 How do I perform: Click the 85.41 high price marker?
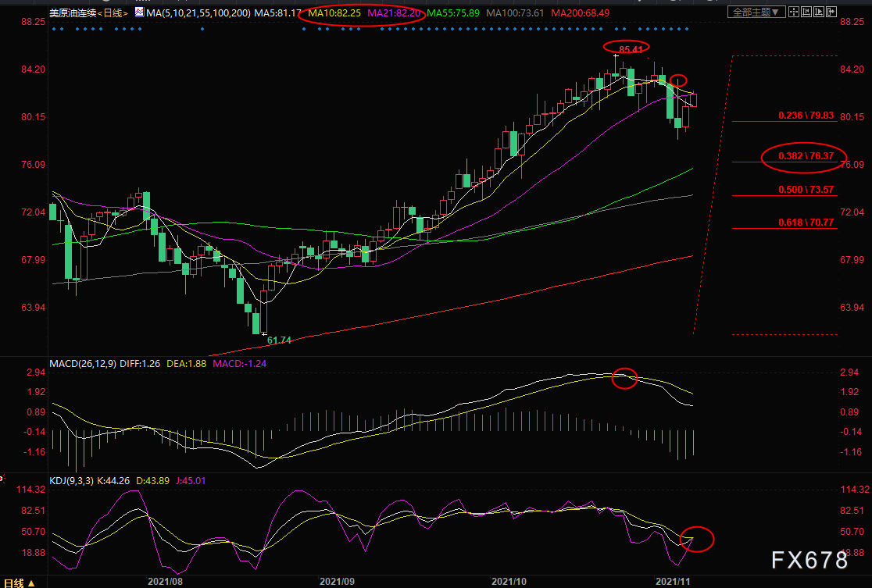631,49
